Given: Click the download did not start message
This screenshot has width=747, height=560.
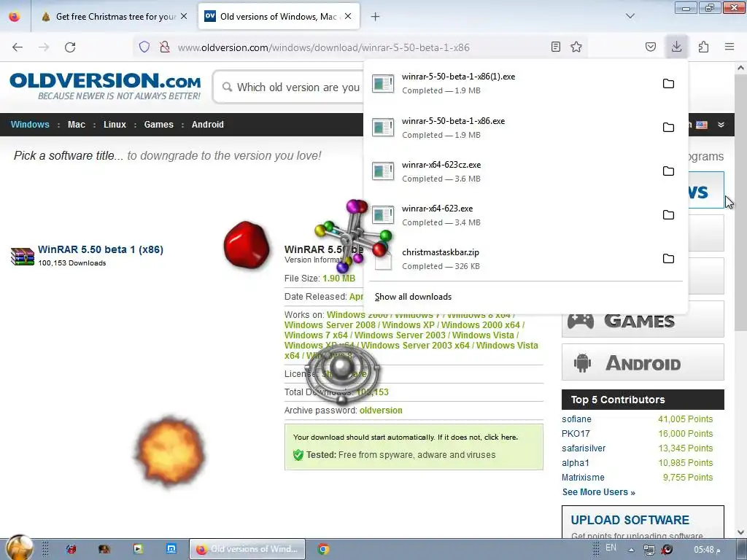Looking at the screenshot, I should [406, 437].
